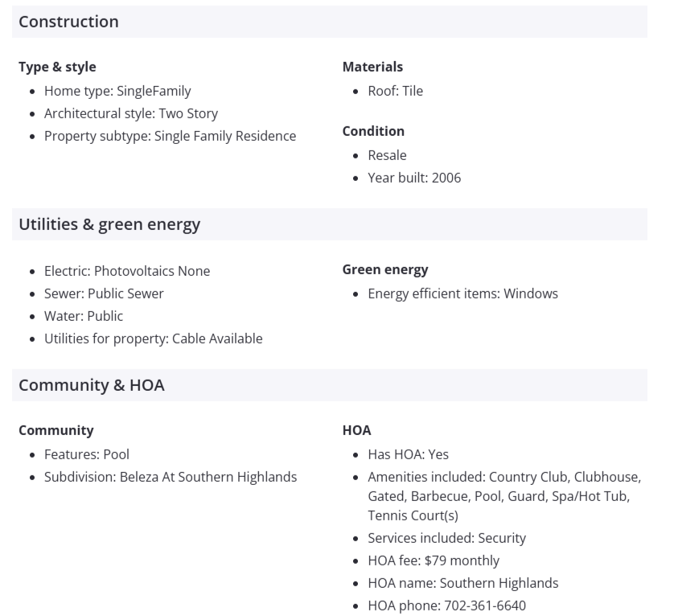The height and width of the screenshot is (616, 674).
Task: Click the Services included: Security item
Action: pyautogui.click(x=446, y=538)
